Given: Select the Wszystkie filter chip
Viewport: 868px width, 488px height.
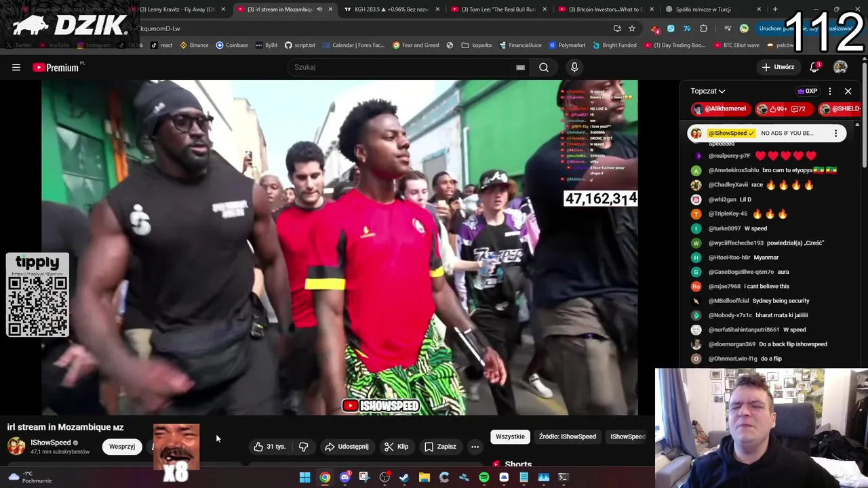Looking at the screenshot, I should 510,436.
